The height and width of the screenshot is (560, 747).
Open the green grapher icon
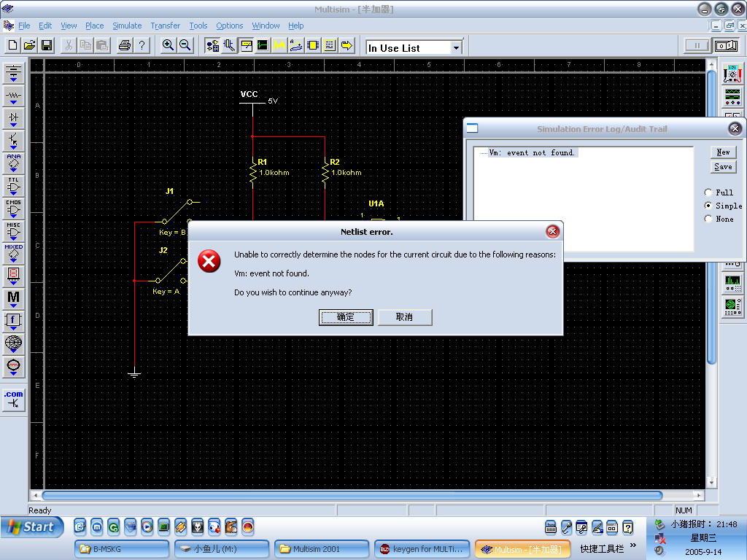coord(263,46)
